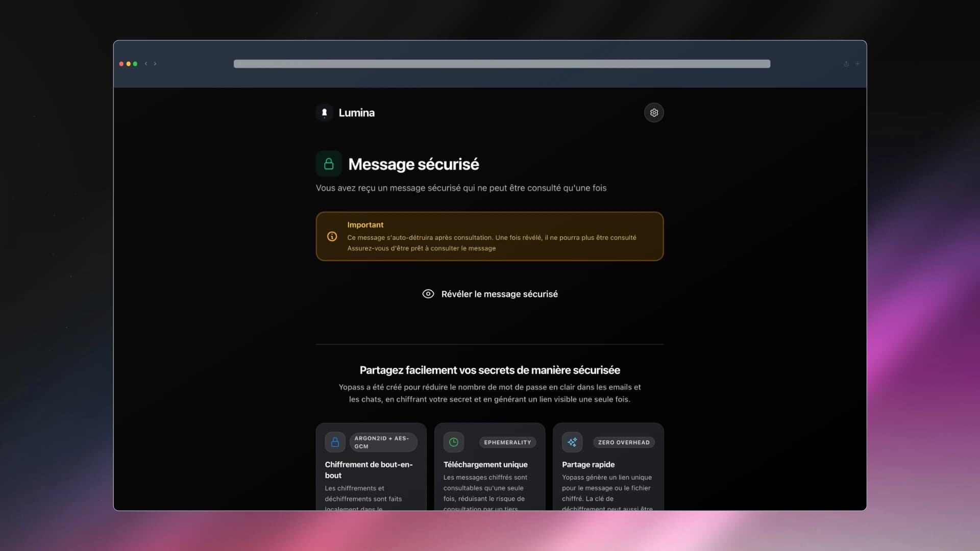Click the Message sécurisé page title
The width and height of the screenshot is (980, 551).
coord(413,164)
